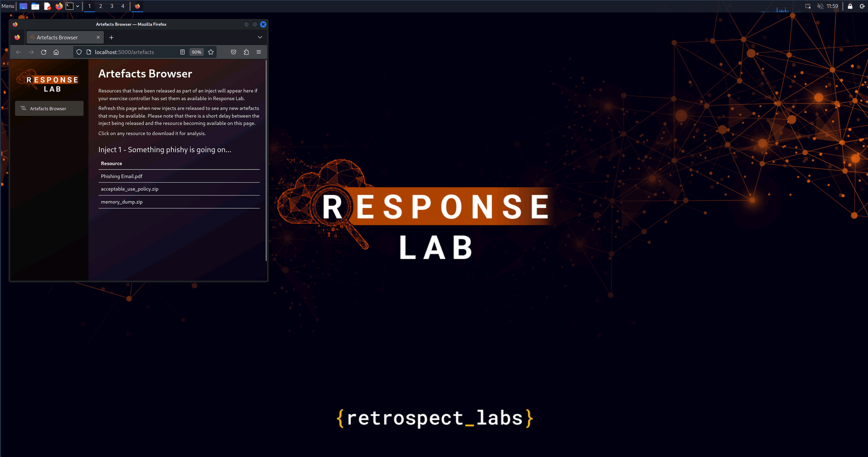Viewport: 868px width, 457px height.
Task: Bookmark this page with the star
Action: 211,52
